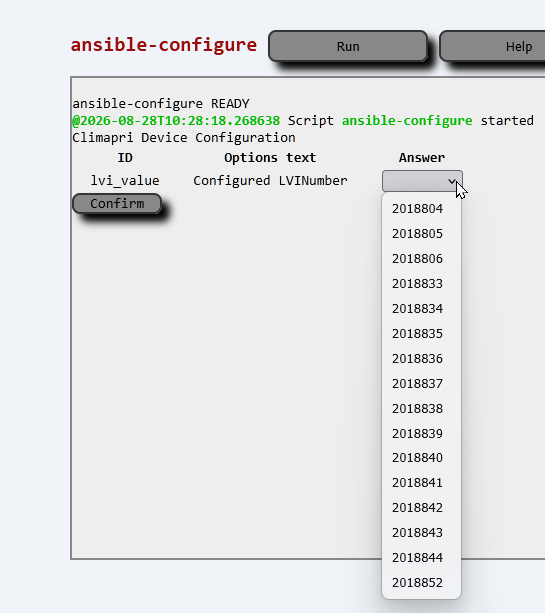Click the 'Options text' column header
Image resolution: width=545 pixels, height=613 pixels.
pos(270,158)
